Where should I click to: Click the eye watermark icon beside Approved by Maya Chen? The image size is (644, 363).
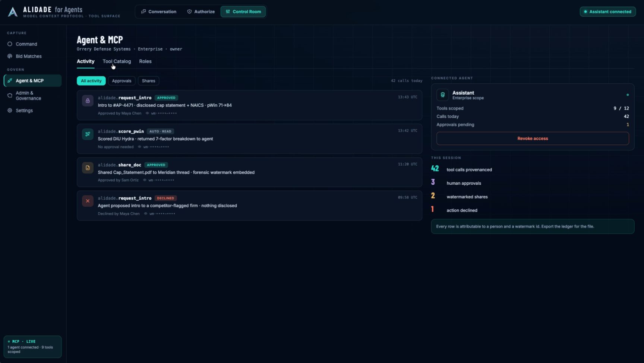(x=147, y=113)
